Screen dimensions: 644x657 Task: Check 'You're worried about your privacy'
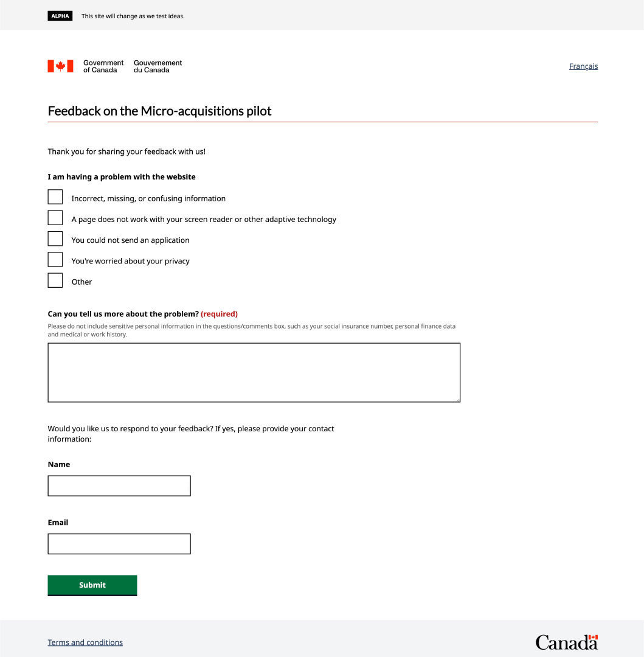coord(55,259)
